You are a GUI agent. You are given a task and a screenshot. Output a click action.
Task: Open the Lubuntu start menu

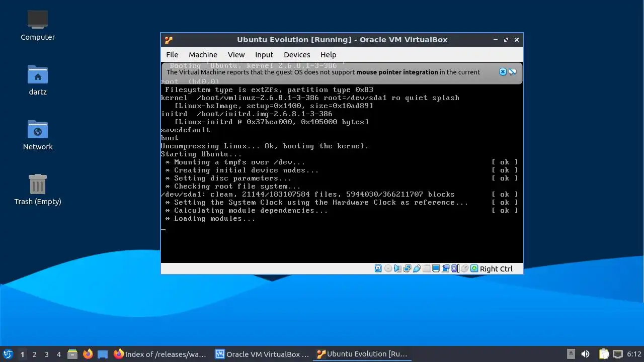pyautogui.click(x=8, y=354)
